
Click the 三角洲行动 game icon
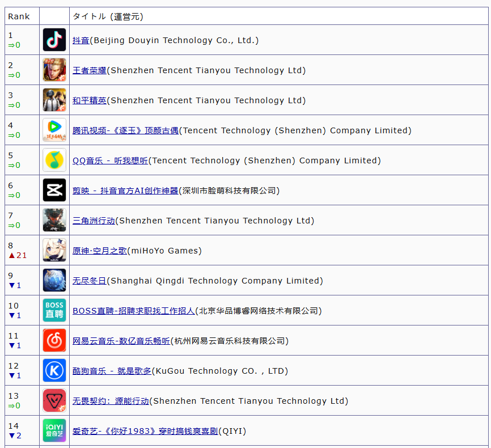tap(54, 220)
